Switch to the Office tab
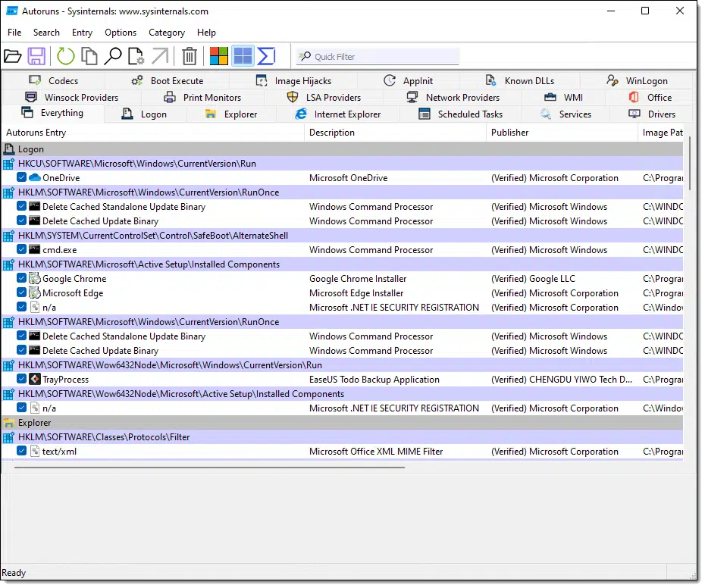 point(650,98)
